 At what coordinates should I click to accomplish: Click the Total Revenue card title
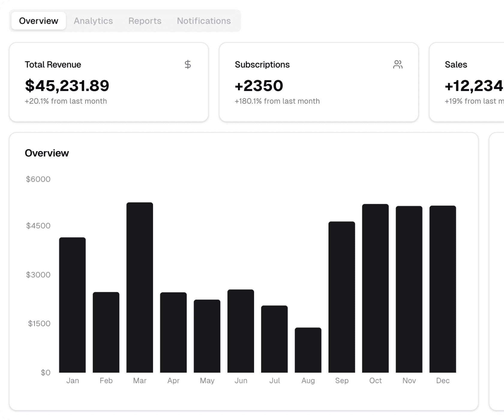click(x=53, y=64)
